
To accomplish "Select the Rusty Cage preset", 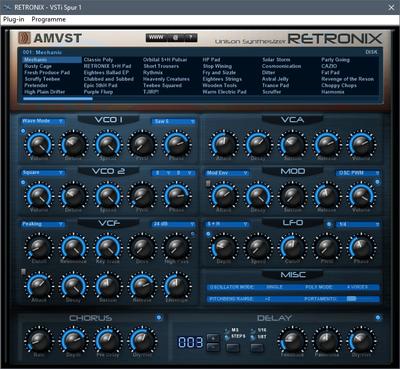I will (38, 66).
